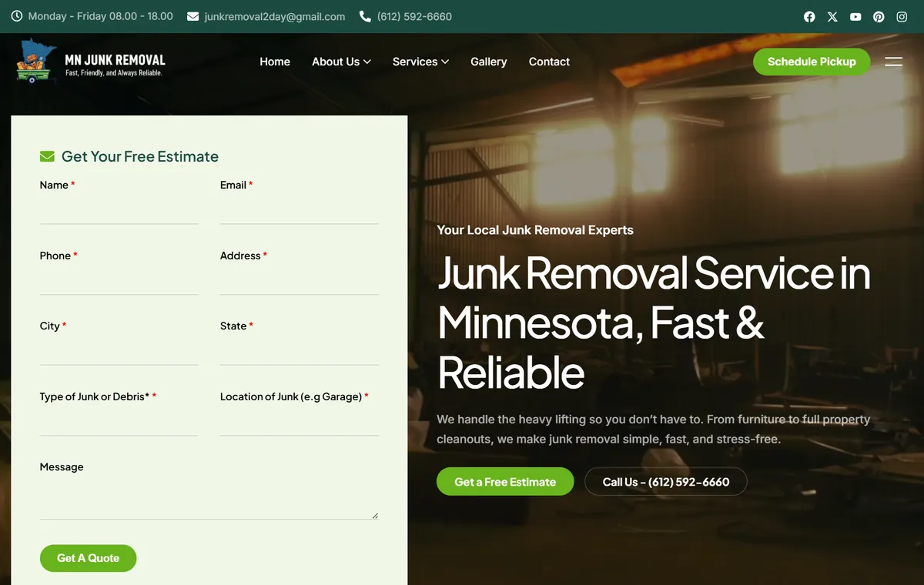Expand the Services dropdown chevron
This screenshot has height=585, width=924.
[445, 62]
